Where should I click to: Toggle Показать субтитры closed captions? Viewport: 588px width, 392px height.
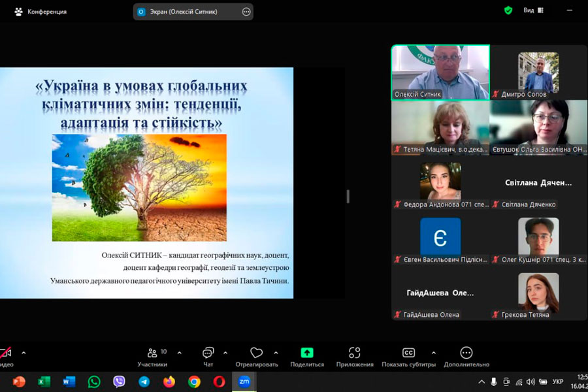coord(408,353)
